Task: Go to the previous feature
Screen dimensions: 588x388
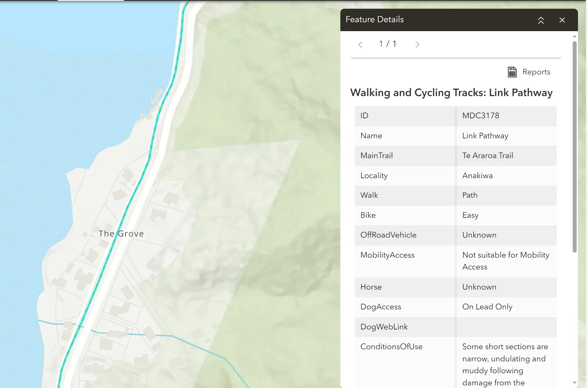Action: coord(360,44)
